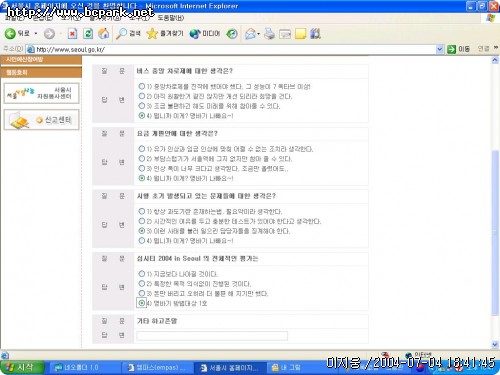Image resolution: width=500 pixels, height=375 pixels.
Task: Click the 연결 links toolbar label
Action: pos(483,49)
